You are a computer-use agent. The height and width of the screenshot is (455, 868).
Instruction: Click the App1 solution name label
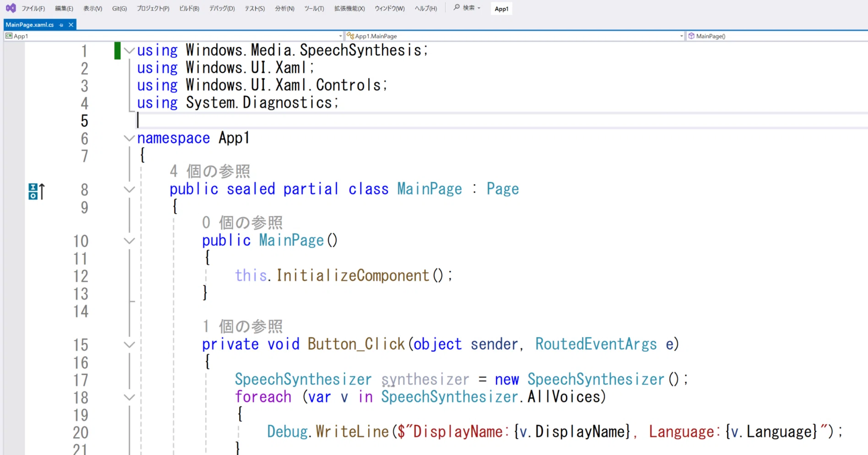pyautogui.click(x=501, y=9)
